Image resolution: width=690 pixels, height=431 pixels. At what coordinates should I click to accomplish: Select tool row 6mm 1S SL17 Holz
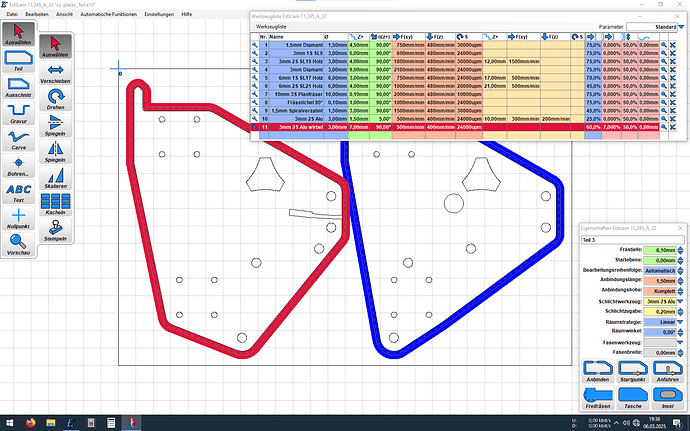pyautogui.click(x=455, y=78)
